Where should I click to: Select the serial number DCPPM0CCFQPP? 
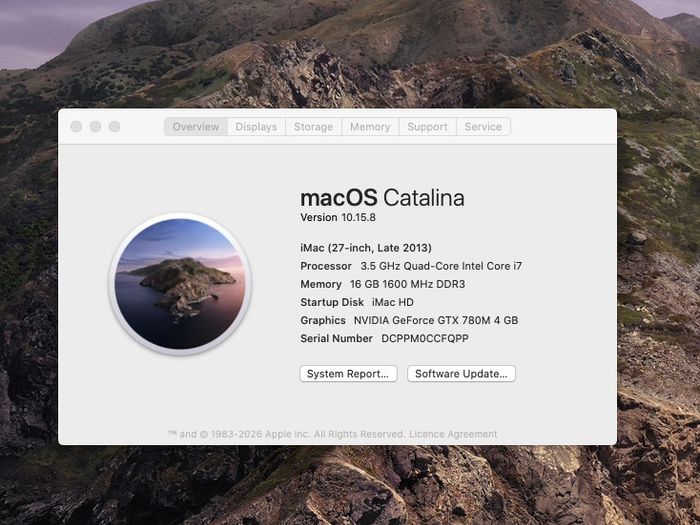tap(425, 338)
